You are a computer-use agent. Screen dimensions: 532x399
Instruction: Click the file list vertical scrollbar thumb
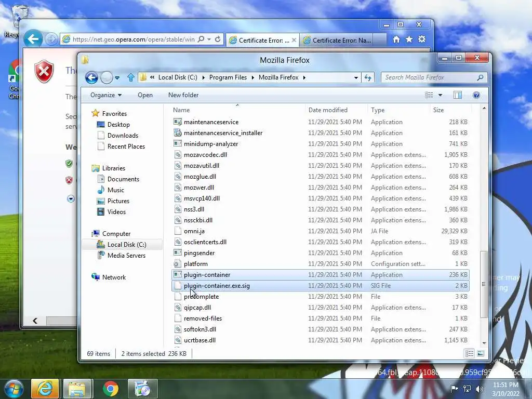(484, 284)
